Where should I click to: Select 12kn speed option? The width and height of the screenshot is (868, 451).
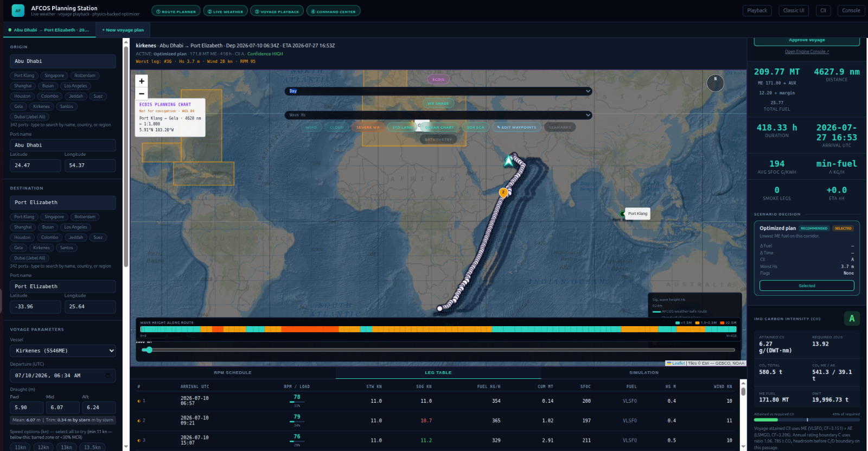(43, 447)
